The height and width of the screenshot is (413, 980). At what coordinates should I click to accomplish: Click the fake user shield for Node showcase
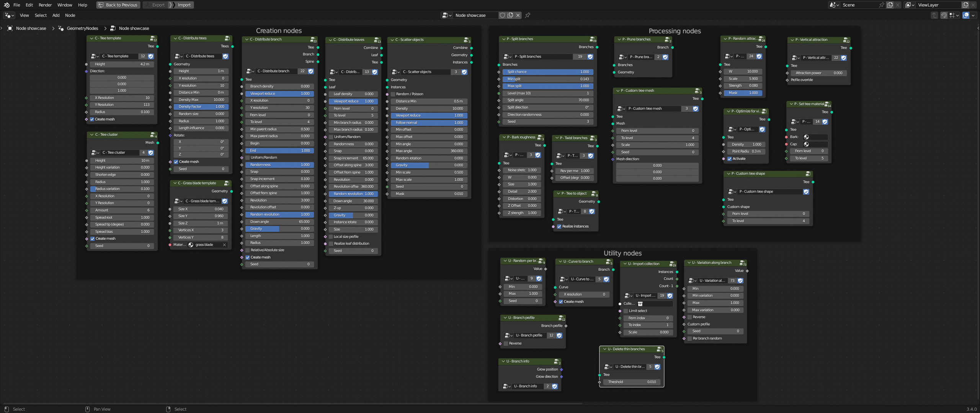(x=503, y=15)
